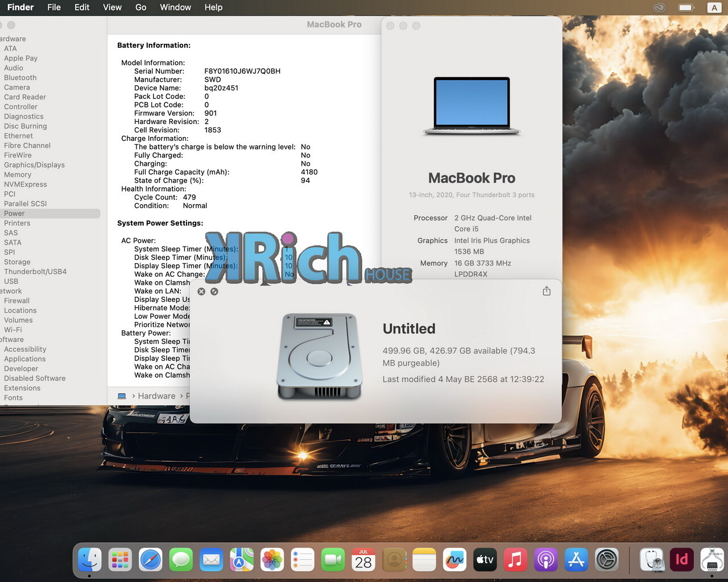Select Audio in the sidebar
Image resolution: width=728 pixels, height=582 pixels.
(x=14, y=68)
